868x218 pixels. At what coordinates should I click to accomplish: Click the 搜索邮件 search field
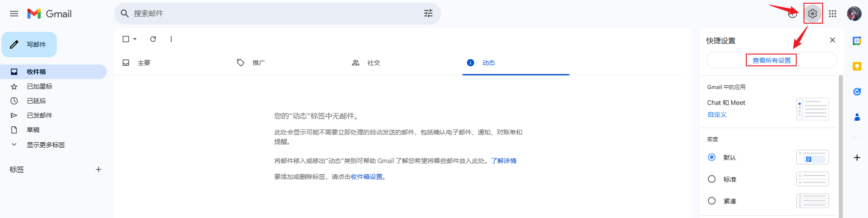(x=273, y=14)
